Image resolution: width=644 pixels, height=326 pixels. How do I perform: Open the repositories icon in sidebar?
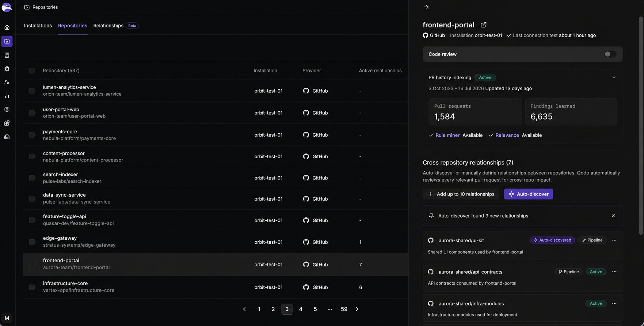[7, 41]
